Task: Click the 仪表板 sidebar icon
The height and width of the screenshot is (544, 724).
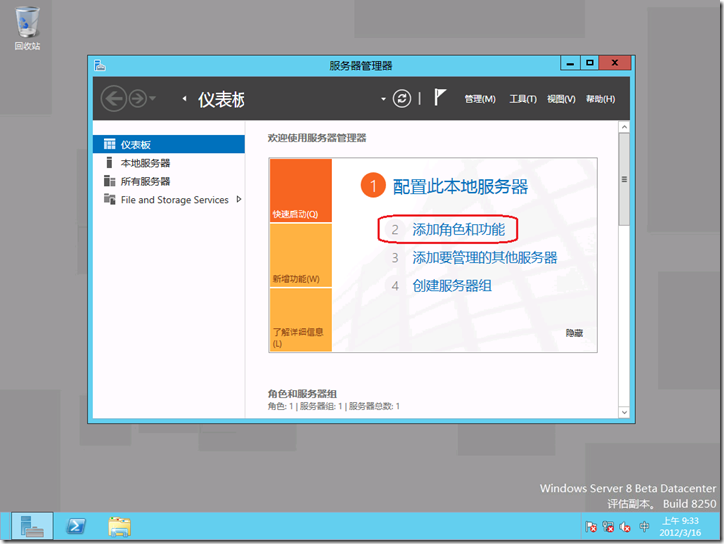Action: pos(109,144)
